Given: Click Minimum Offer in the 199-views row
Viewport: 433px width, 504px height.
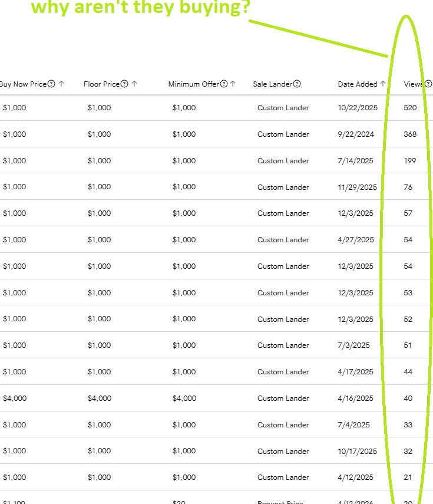Looking at the screenshot, I should (184, 161).
